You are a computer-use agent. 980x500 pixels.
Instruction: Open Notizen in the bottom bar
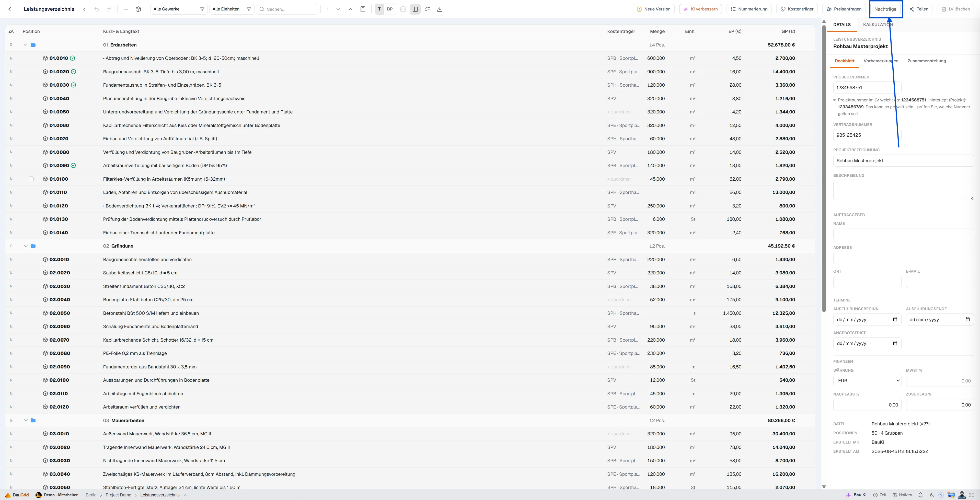pyautogui.click(x=902, y=495)
